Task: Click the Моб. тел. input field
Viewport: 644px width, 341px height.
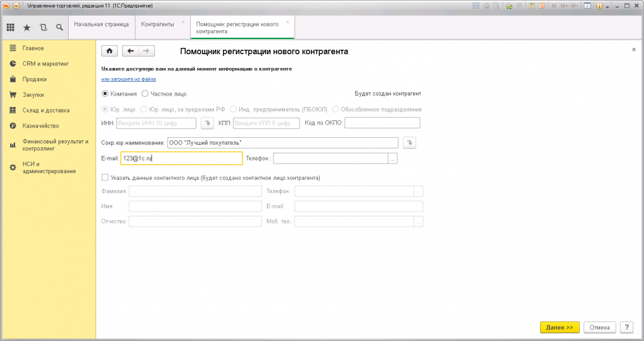Action: point(354,221)
